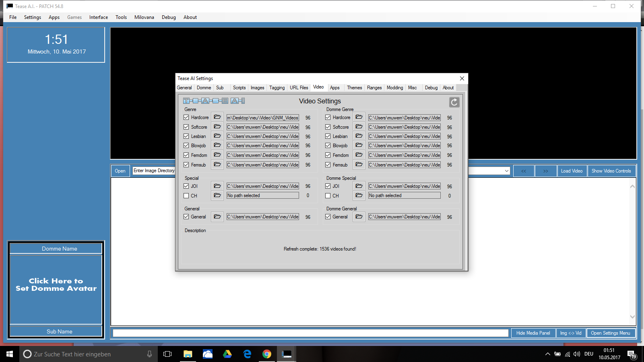Click Open Settings Menu button

click(611, 333)
